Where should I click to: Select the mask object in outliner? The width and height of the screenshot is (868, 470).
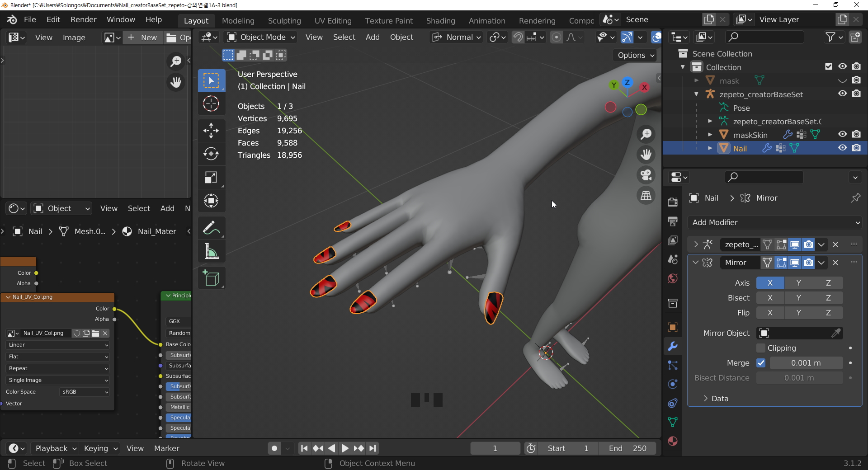pyautogui.click(x=729, y=80)
